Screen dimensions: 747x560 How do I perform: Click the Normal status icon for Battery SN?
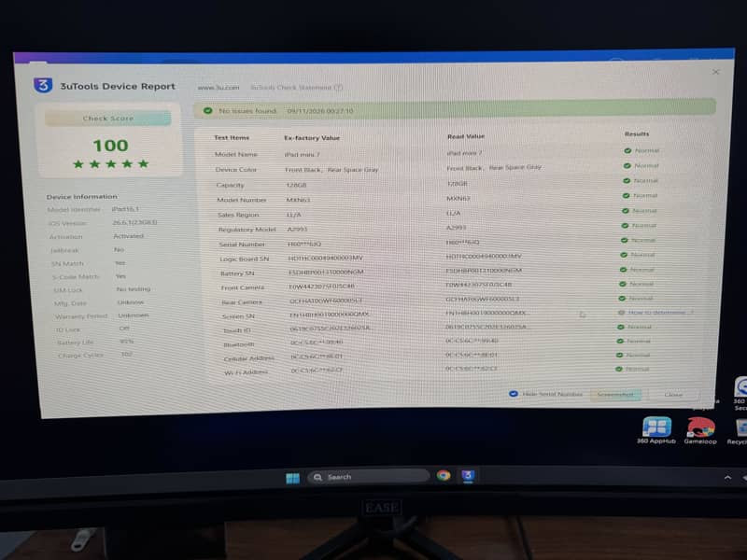[x=623, y=270]
